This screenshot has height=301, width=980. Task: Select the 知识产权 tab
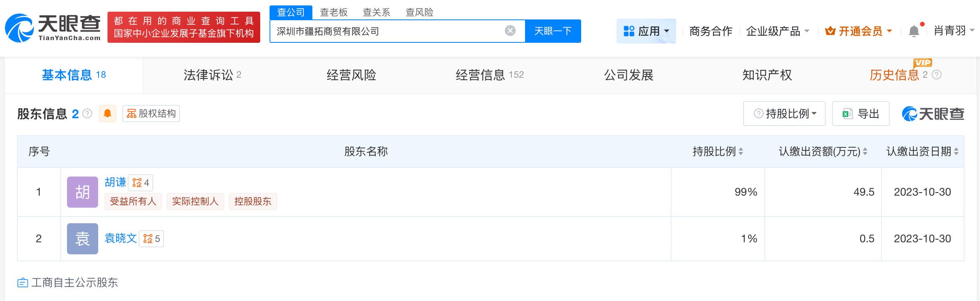(x=767, y=75)
